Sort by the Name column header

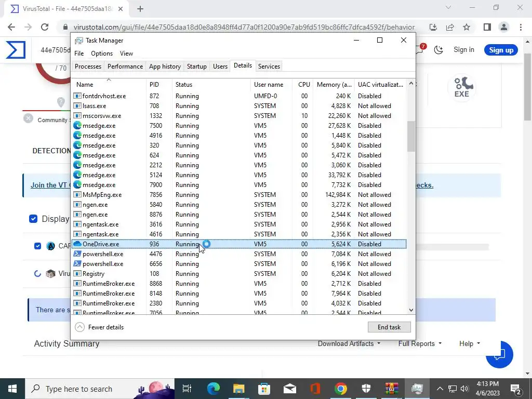click(109, 85)
